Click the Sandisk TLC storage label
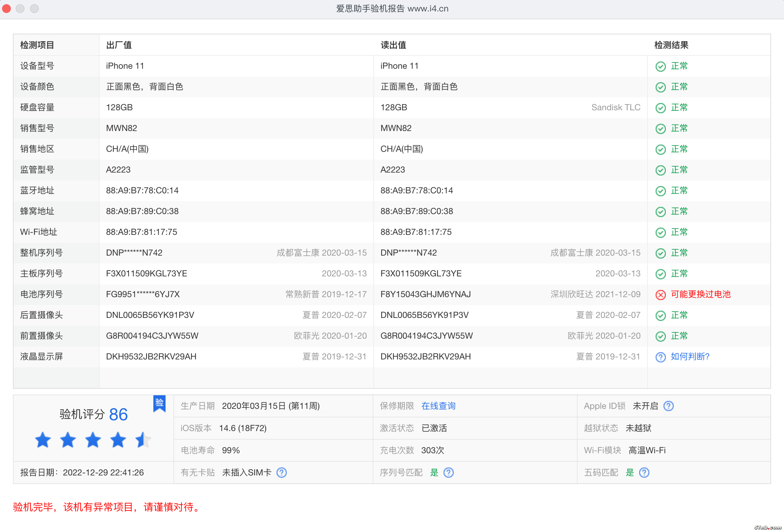This screenshot has width=784, height=532. [616, 107]
